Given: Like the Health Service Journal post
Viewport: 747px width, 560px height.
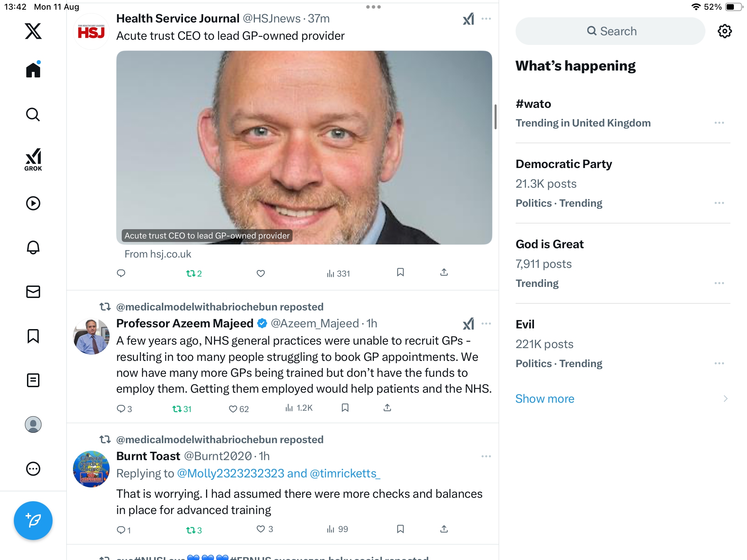Looking at the screenshot, I should point(261,273).
